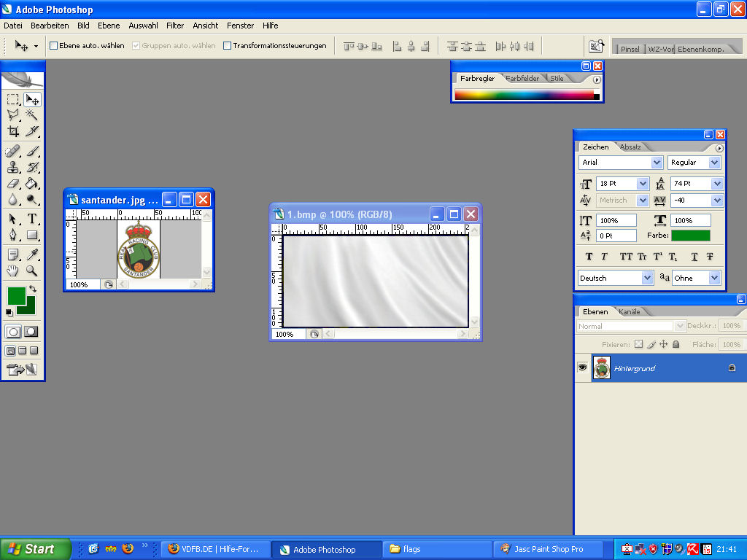
Task: Click the green Farbe text color swatch
Action: coord(690,236)
